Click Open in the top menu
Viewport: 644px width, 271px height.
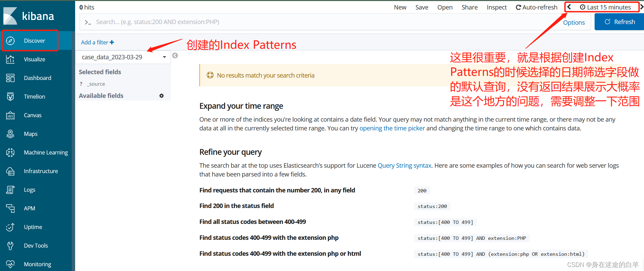click(x=445, y=7)
